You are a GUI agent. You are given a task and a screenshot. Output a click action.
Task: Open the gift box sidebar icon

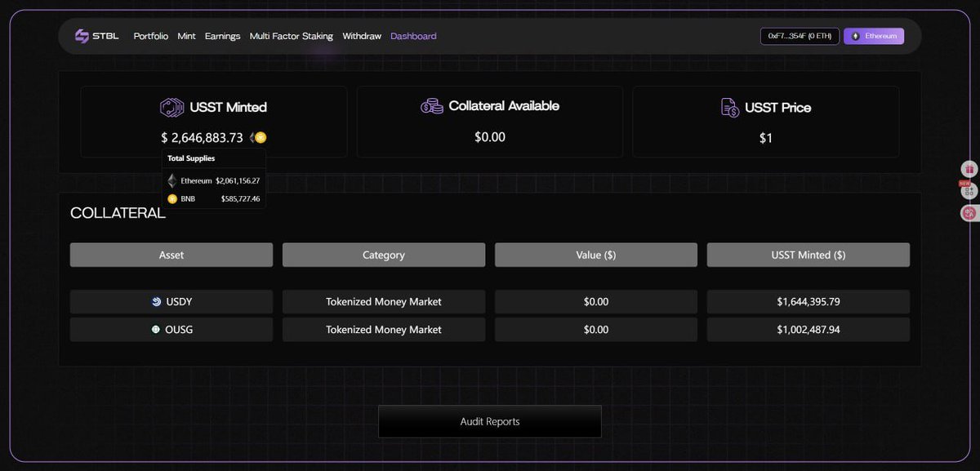coord(969,169)
